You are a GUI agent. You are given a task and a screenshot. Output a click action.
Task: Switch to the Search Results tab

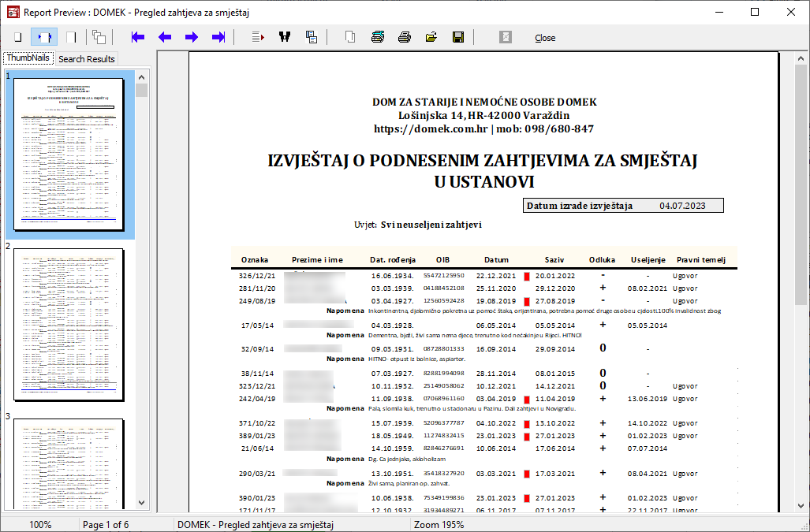(x=87, y=59)
